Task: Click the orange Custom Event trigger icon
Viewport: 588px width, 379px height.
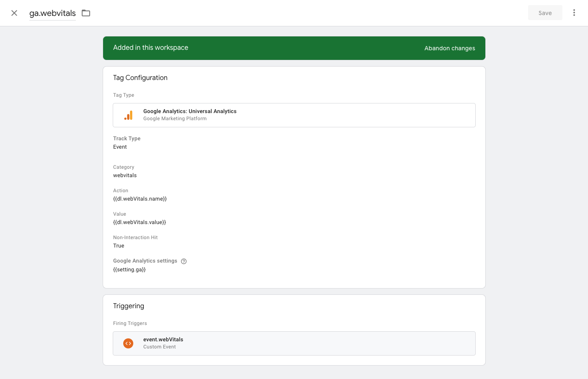Action: (128, 343)
